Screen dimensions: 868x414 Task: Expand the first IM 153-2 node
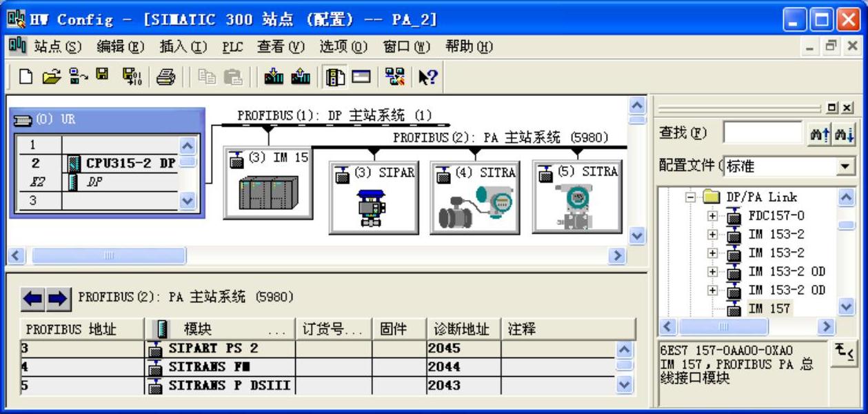point(712,235)
